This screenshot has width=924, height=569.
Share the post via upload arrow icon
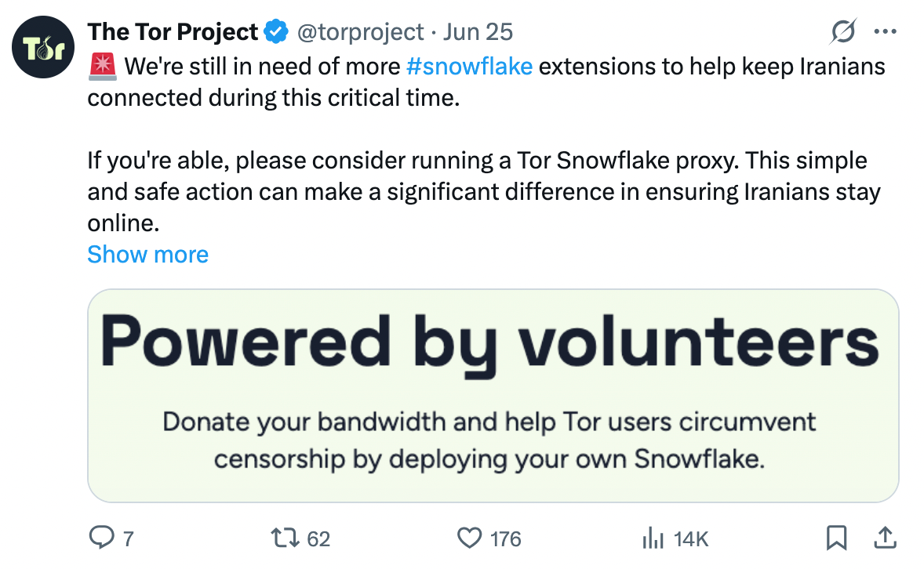pyautogui.click(x=885, y=538)
